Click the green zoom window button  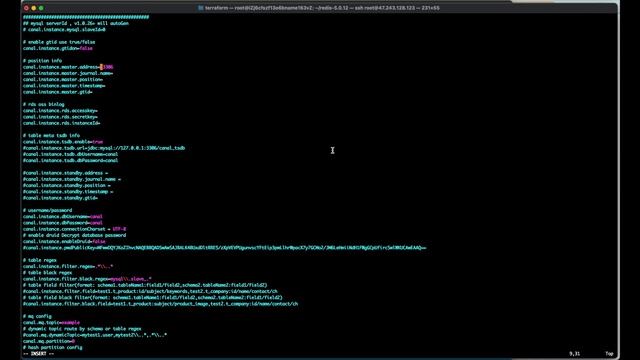point(41,8)
